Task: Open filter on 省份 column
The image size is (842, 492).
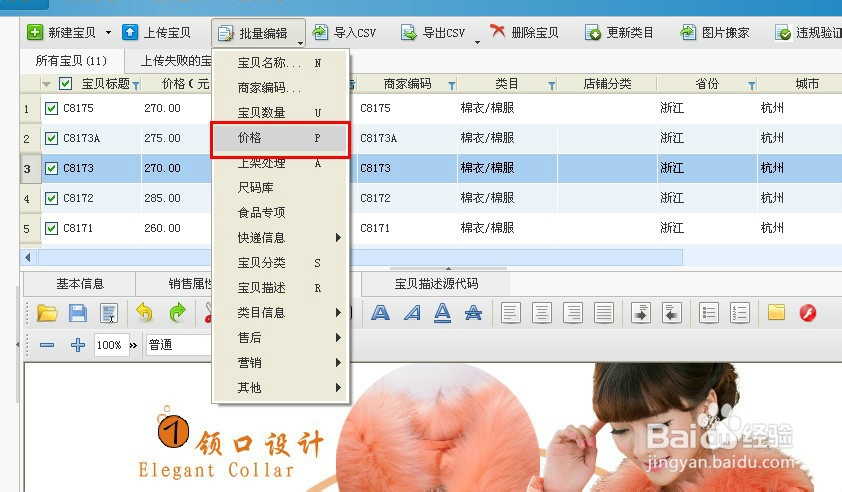Action: pos(752,85)
